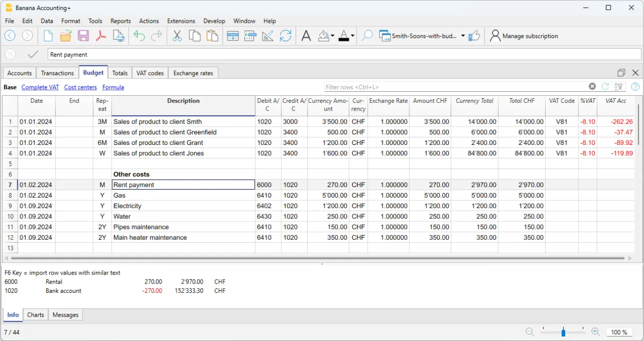644x341 pixels.
Task: Switch to the Transactions tab
Action: pyautogui.click(x=57, y=73)
